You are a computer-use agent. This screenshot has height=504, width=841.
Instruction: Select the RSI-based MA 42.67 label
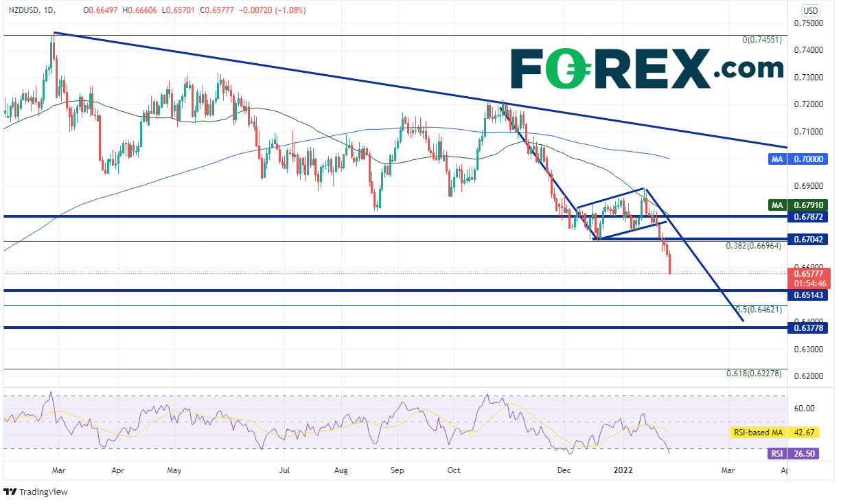(x=774, y=433)
